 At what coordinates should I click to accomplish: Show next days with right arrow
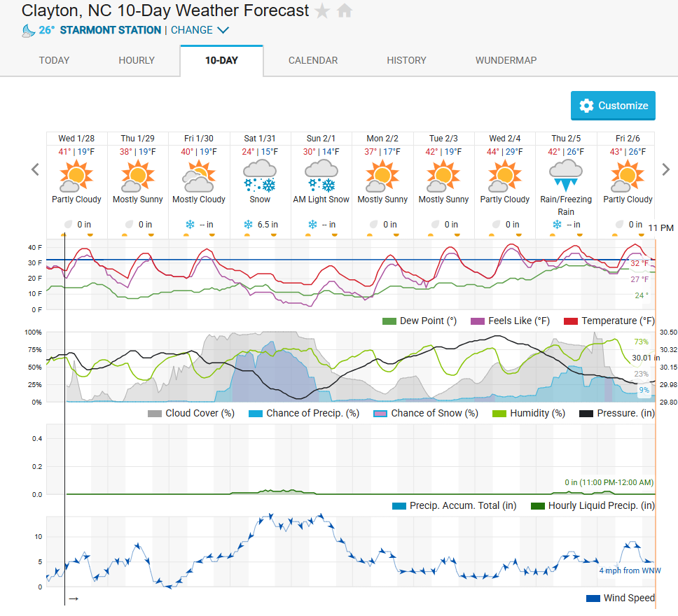pos(666,169)
